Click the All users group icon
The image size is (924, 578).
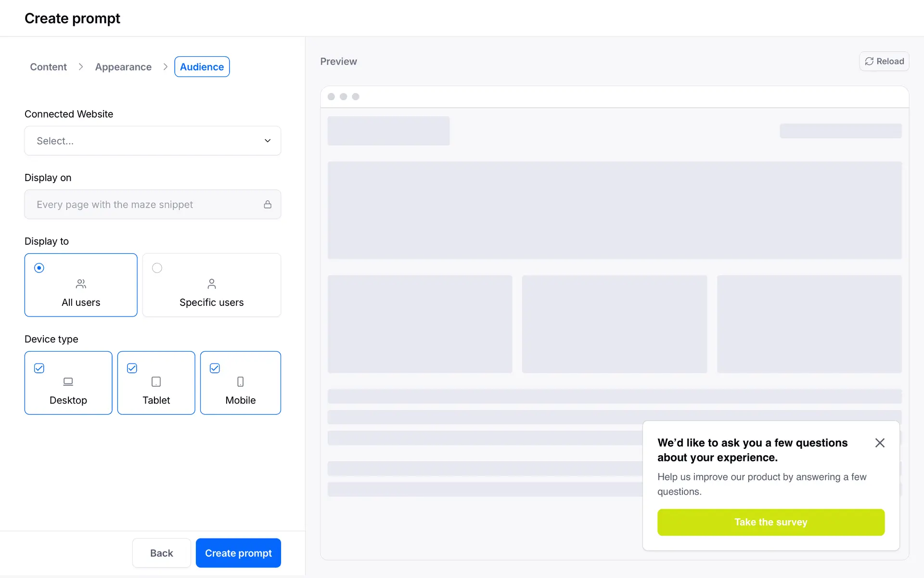coord(81,284)
